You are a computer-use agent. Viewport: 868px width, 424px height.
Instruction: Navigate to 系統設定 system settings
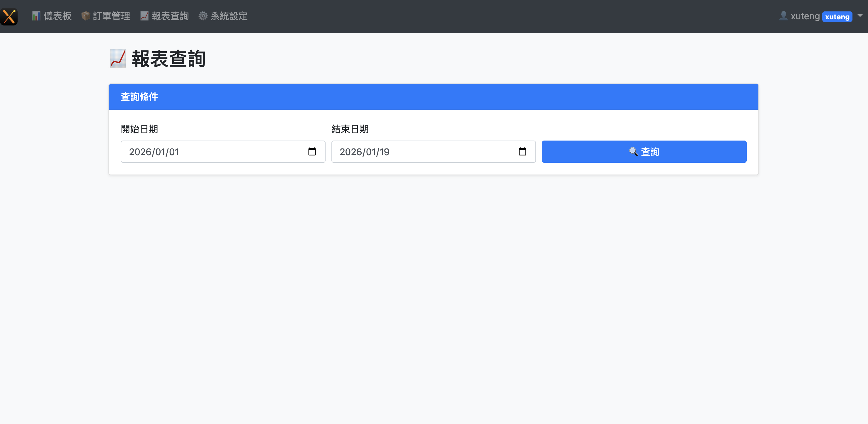[229, 16]
